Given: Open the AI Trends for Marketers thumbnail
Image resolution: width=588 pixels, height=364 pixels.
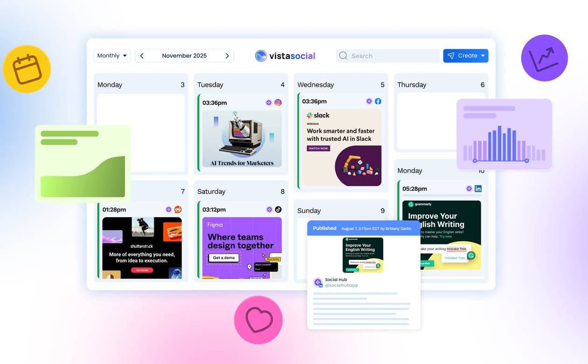Looking at the screenshot, I should coord(242,139).
